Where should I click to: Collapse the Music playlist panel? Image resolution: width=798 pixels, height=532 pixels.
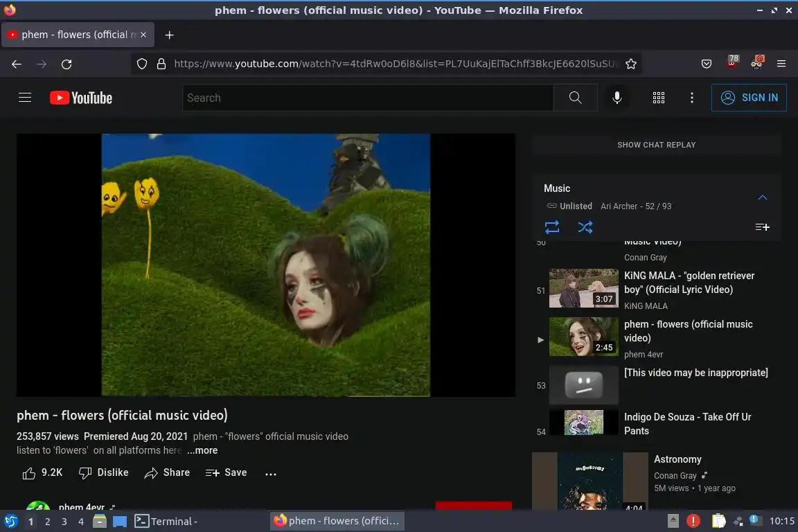[x=763, y=197]
